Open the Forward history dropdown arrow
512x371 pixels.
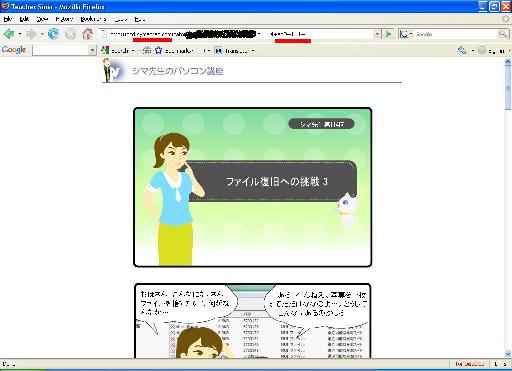[42, 34]
